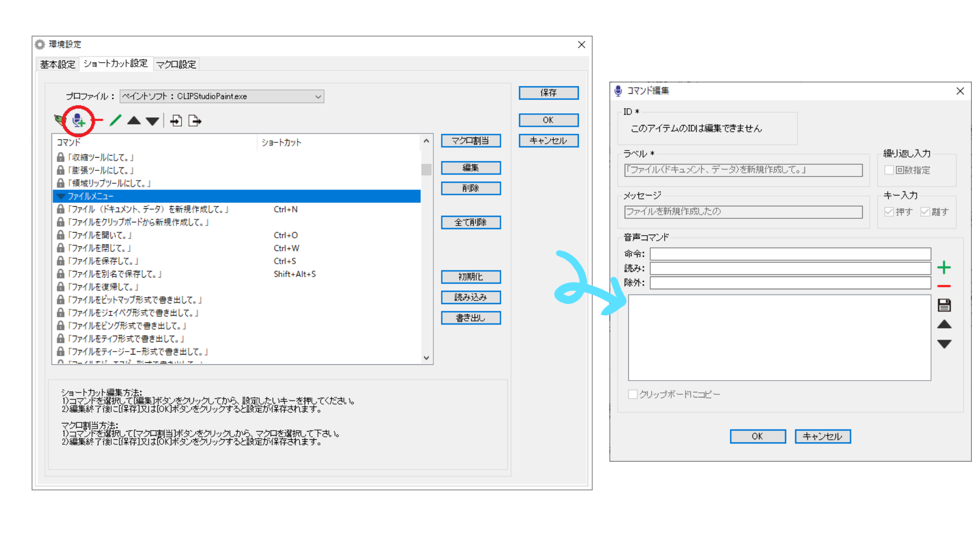Click the floppy disk save icon

(944, 305)
